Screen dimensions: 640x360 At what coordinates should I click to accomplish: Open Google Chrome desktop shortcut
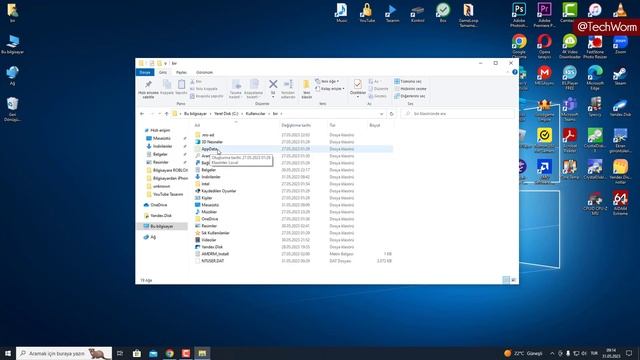[519, 46]
